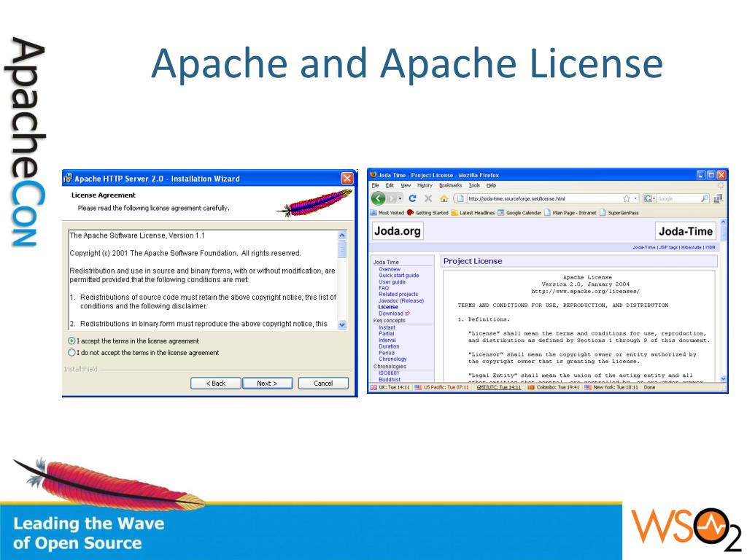
Task: Click the Getting Started bookmark icon
Action: coord(410,212)
